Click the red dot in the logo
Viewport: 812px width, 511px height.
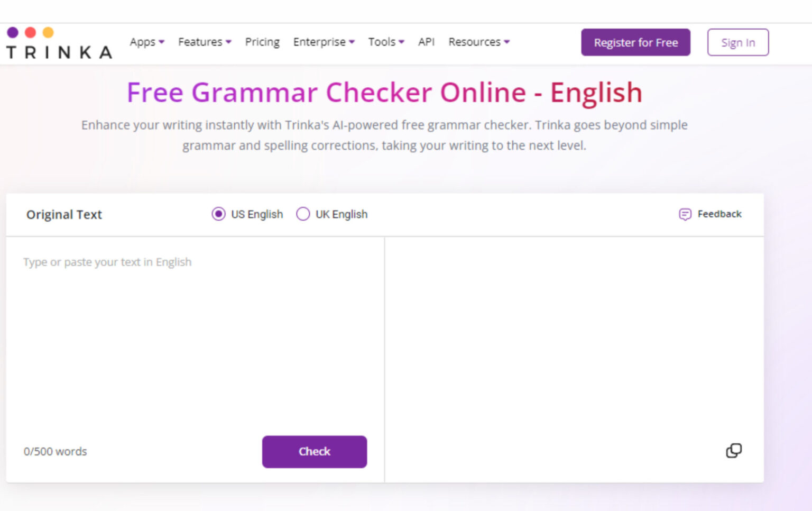30,32
